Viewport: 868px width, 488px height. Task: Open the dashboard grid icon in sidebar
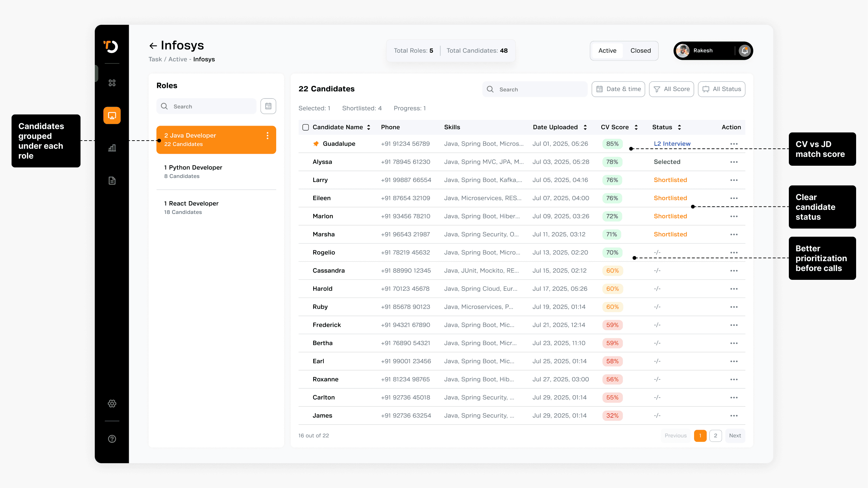coord(112,83)
